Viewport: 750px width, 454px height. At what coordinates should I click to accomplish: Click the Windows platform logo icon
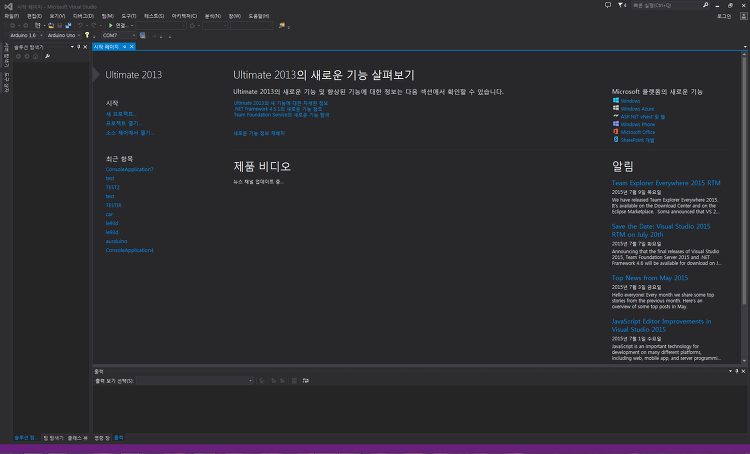[x=616, y=100]
